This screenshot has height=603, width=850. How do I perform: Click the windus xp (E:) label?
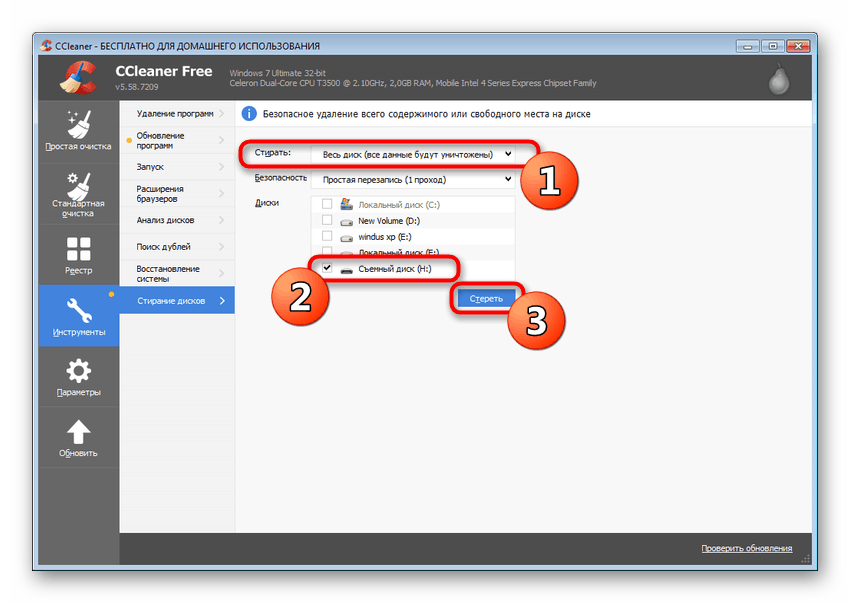(385, 237)
